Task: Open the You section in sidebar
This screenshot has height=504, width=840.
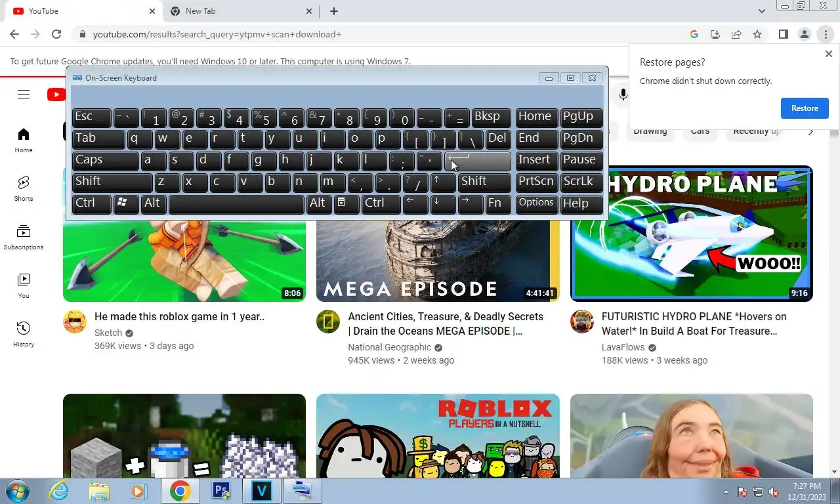Action: [24, 286]
